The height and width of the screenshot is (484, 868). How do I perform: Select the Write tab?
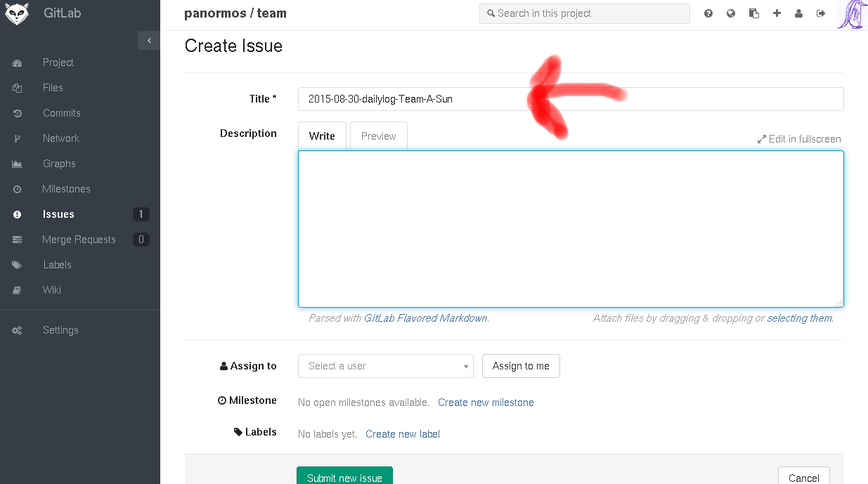(x=322, y=136)
